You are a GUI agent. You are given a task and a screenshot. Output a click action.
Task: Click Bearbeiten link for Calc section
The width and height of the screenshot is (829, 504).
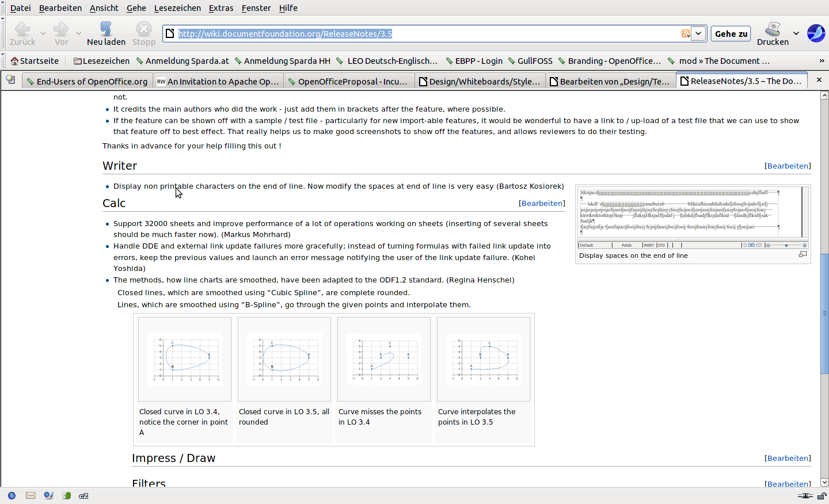pyautogui.click(x=542, y=203)
